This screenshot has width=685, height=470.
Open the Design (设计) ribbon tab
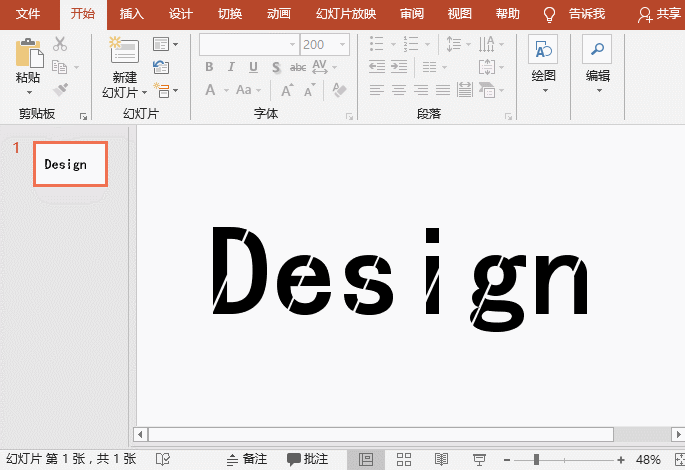(x=181, y=14)
